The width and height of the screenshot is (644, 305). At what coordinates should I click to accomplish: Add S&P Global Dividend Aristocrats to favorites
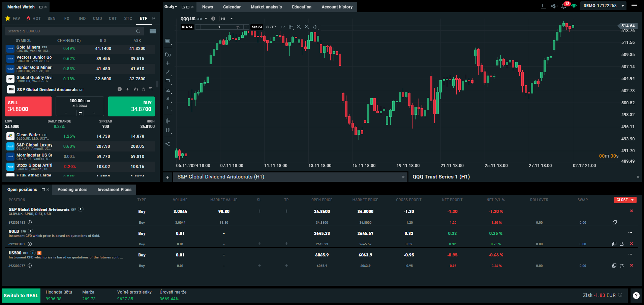[143, 89]
